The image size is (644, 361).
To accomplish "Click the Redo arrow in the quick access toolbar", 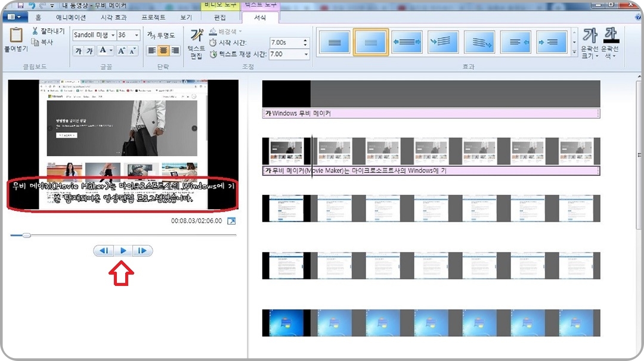I will click(x=42, y=5).
